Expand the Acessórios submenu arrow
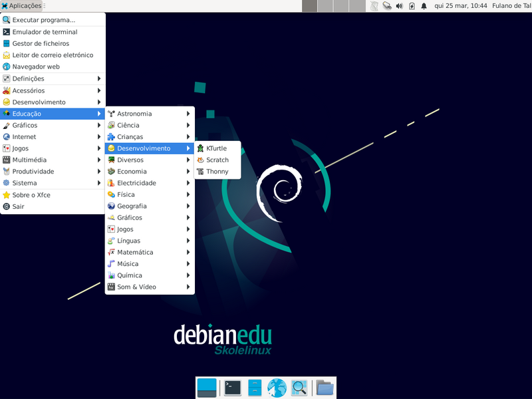Screen dimensions: 532x399 click(99, 90)
